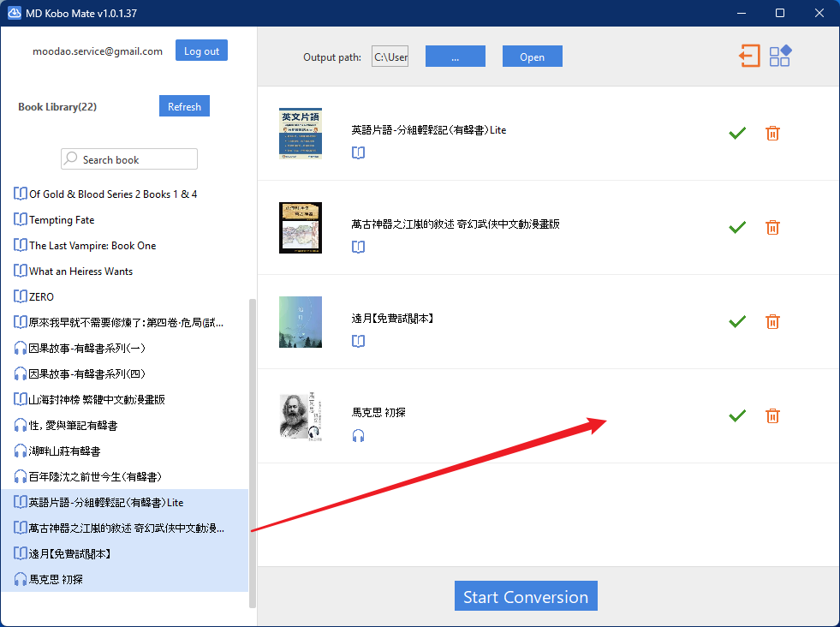Screen dimensions: 840x627
Task: Click the 英文片語 book cover thumbnail
Action: (301, 134)
